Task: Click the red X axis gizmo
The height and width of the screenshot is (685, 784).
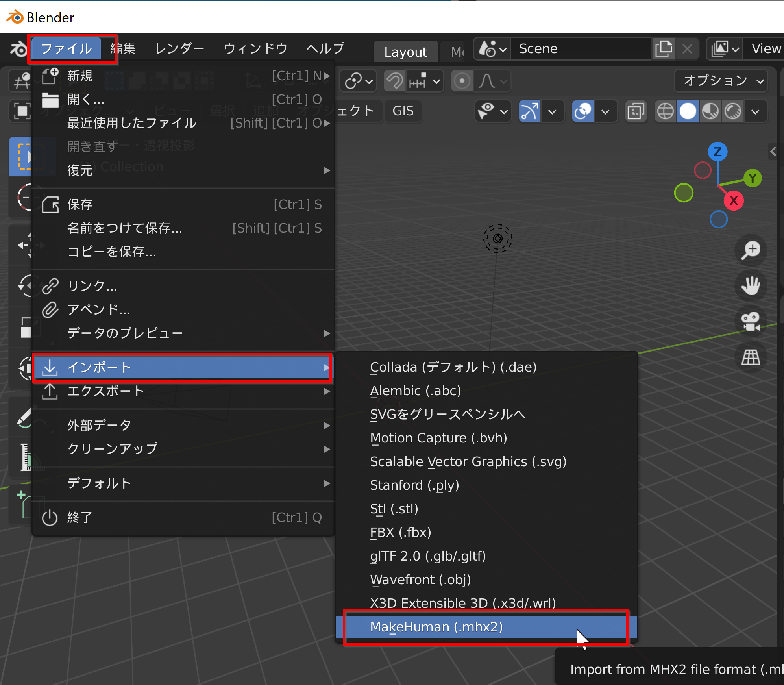Action: tap(733, 200)
